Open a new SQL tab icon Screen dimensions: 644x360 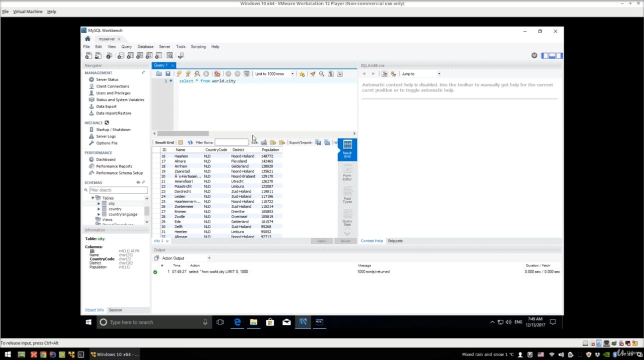point(88,55)
